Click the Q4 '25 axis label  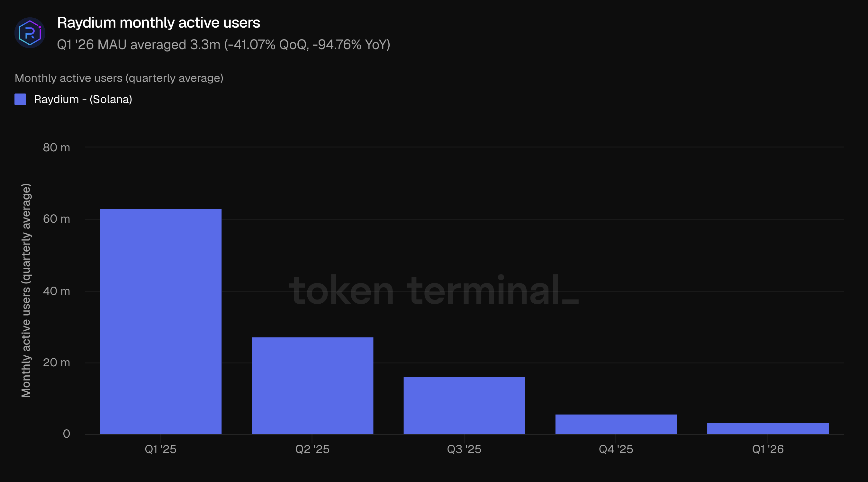(x=616, y=449)
